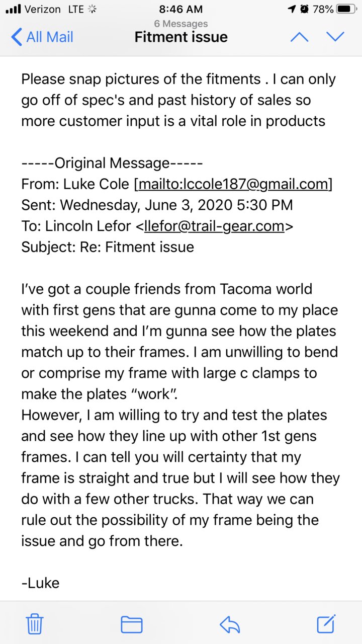Tap the trash delete icon
The image size is (362, 644).
[34, 624]
